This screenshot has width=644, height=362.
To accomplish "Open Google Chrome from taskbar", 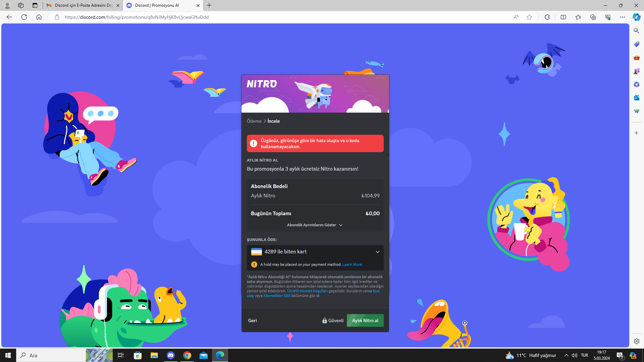I will tap(187, 355).
